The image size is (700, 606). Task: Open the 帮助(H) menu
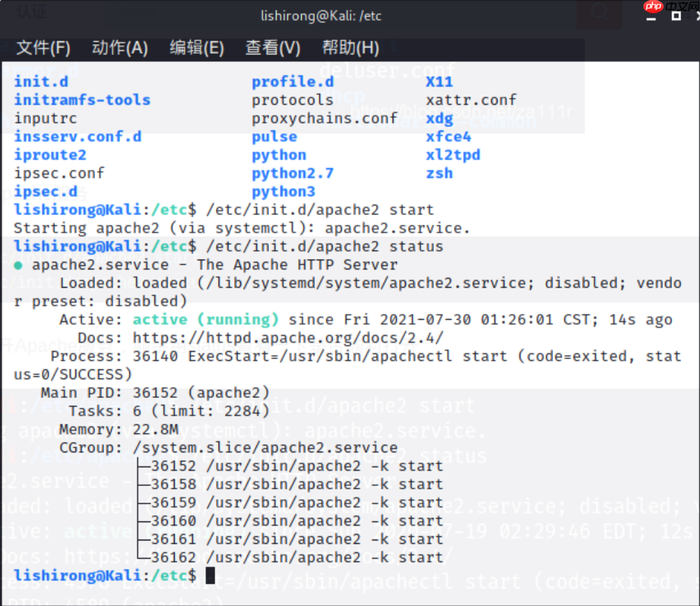pos(350,48)
